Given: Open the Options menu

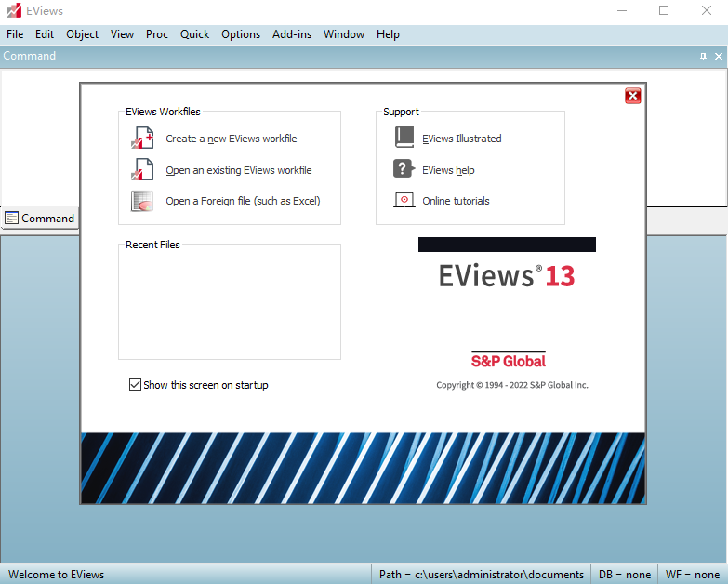Looking at the screenshot, I should 241,34.
